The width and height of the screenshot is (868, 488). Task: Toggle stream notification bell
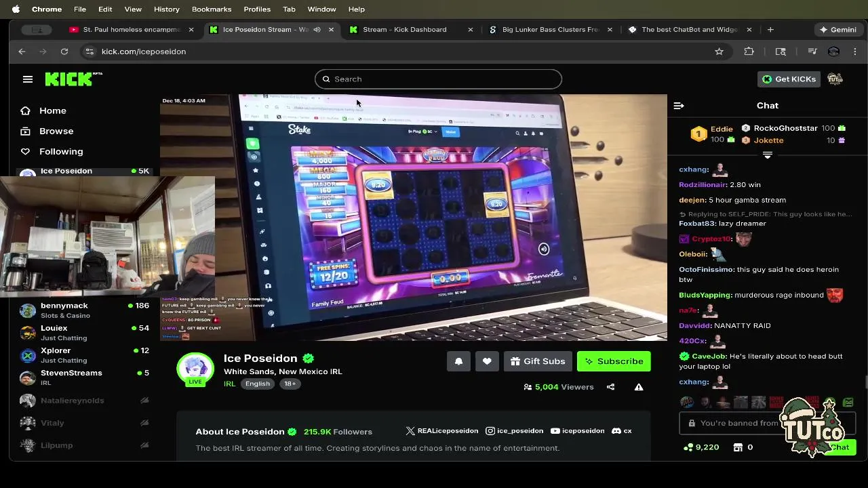458,361
